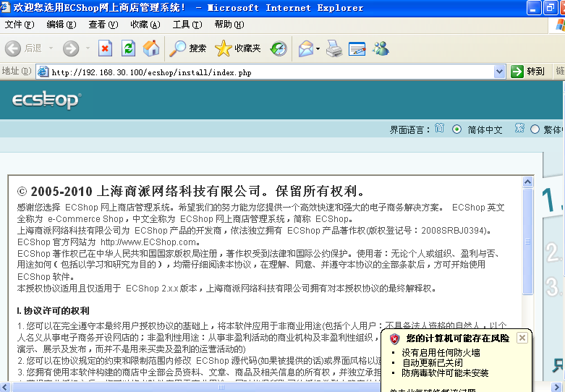Open the 收藏(A) menu

tap(145, 25)
